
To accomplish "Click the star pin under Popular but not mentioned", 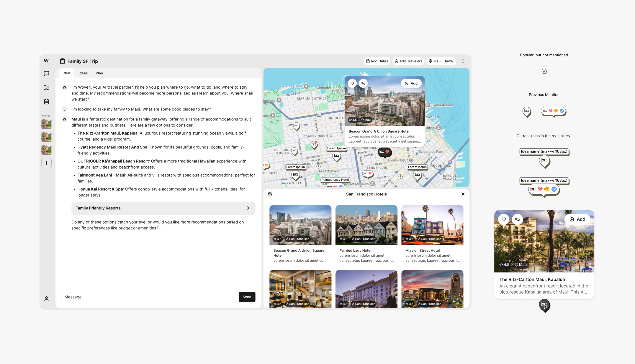I will point(544,71).
